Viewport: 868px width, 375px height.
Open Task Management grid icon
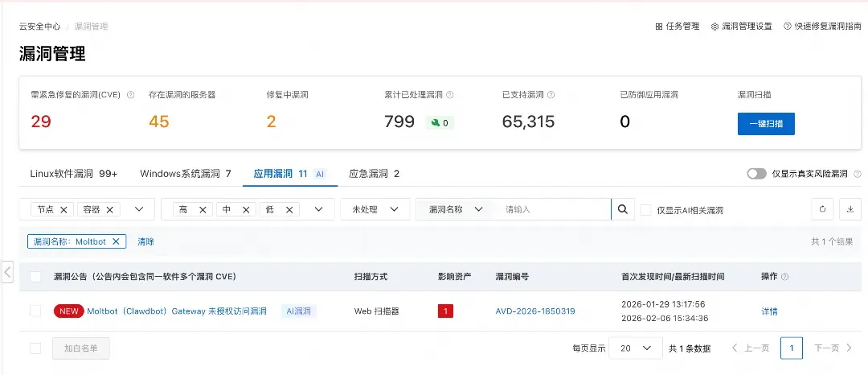(x=659, y=26)
